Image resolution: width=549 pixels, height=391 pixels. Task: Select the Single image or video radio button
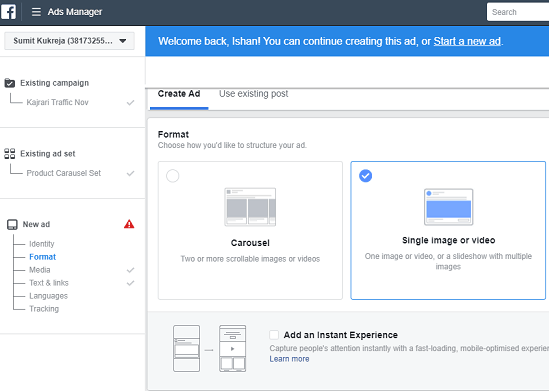point(366,176)
